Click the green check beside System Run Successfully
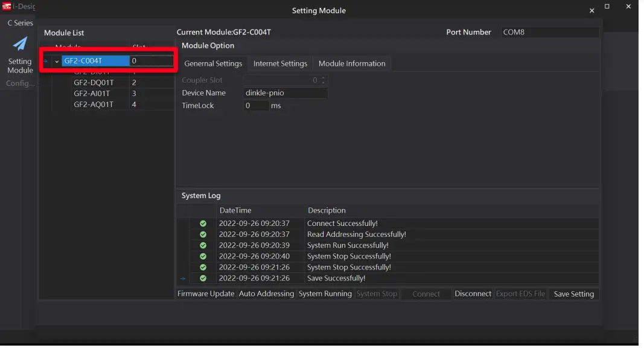The image size is (644, 348). [x=203, y=245]
